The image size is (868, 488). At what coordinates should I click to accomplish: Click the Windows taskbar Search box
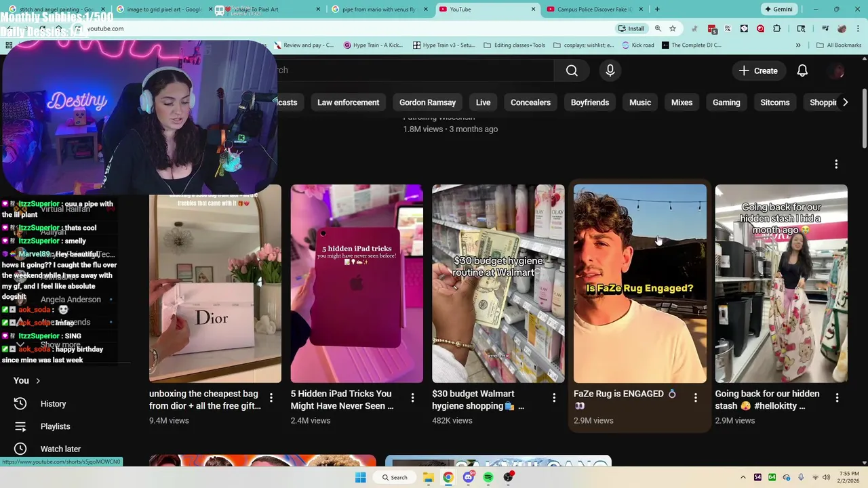pyautogui.click(x=395, y=477)
